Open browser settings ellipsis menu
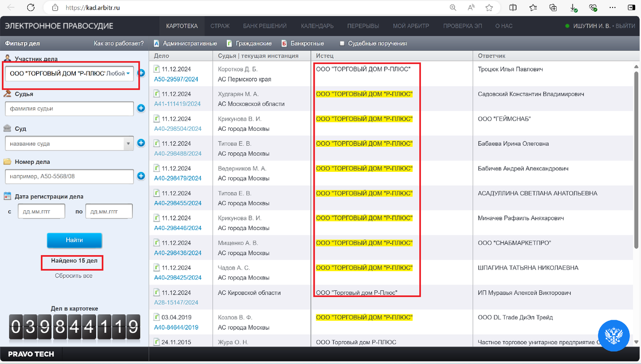Viewport: 641px width, 364px height. coord(612,7)
